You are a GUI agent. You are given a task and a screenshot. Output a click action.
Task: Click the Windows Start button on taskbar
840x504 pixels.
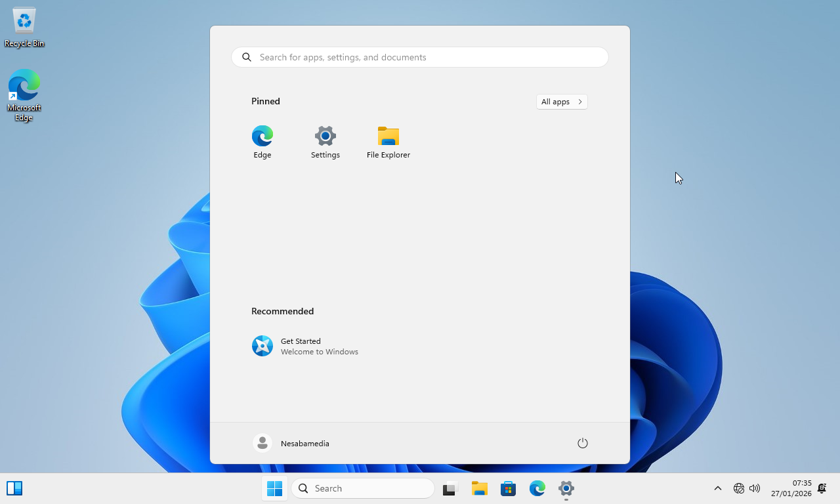pyautogui.click(x=275, y=488)
